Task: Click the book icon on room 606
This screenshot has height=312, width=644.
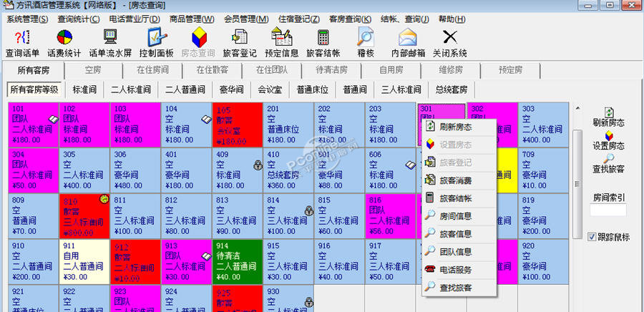Action: (x=410, y=165)
